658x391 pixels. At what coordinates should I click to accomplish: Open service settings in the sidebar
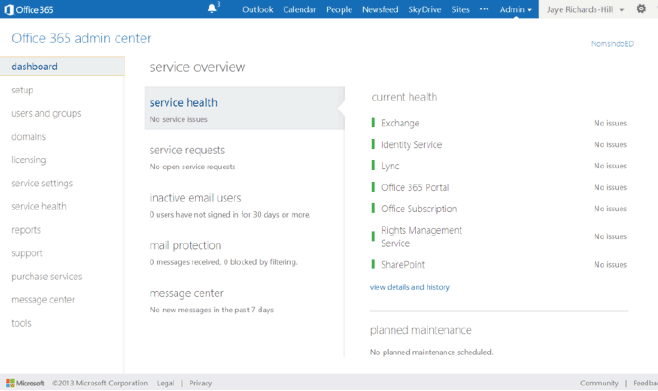click(42, 183)
